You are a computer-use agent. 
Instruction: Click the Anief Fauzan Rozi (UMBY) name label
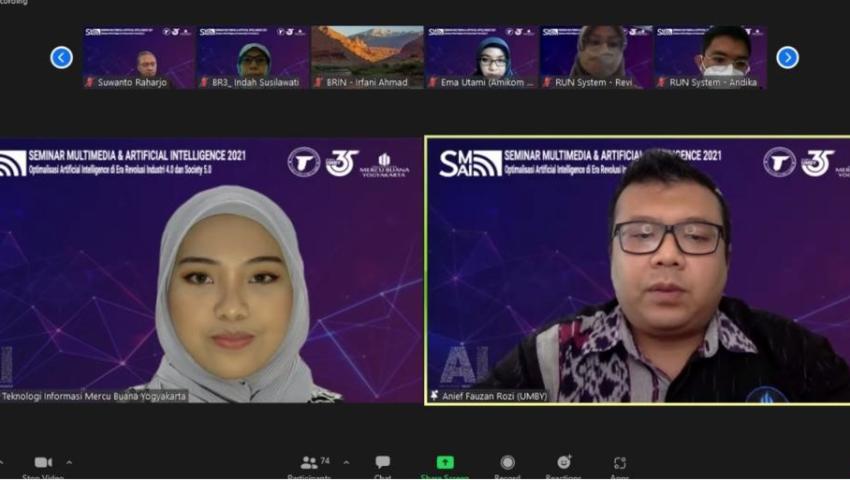tap(494, 396)
